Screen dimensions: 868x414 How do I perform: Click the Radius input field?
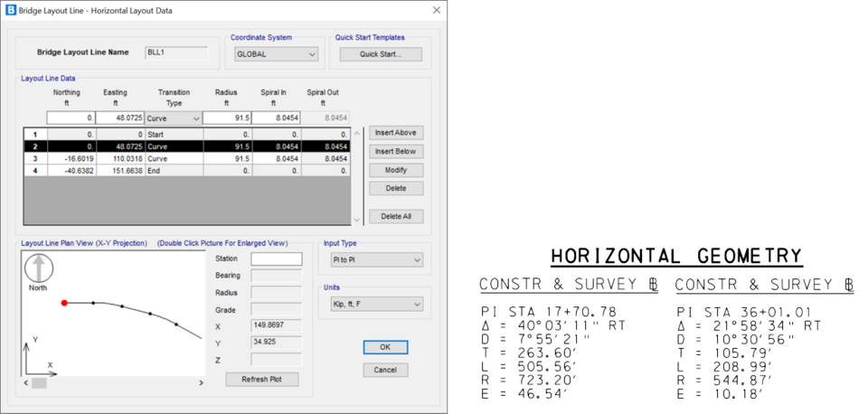[226, 118]
